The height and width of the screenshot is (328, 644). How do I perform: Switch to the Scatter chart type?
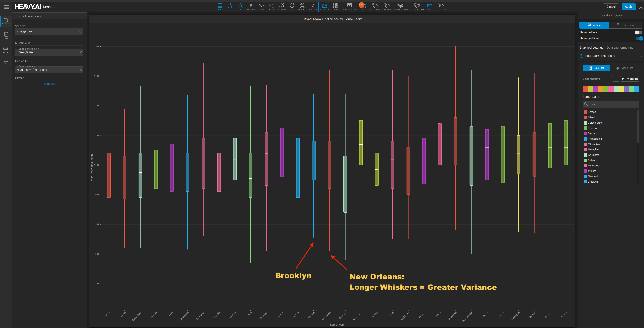click(x=313, y=6)
